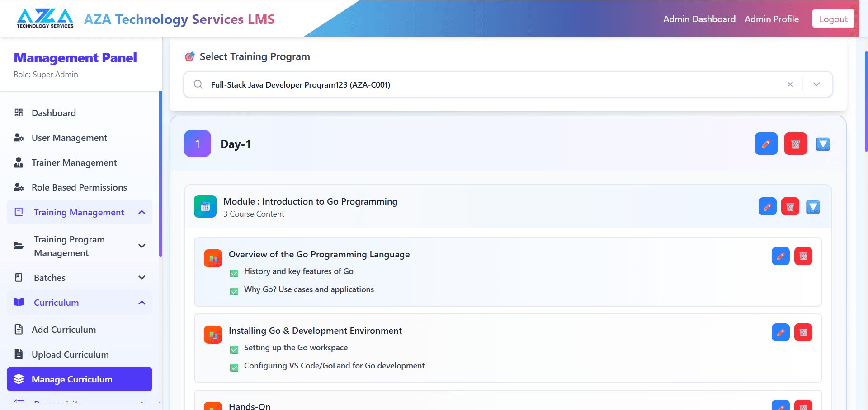Click the Batches book icon
The width and height of the screenshot is (868, 410).
pyautogui.click(x=19, y=278)
